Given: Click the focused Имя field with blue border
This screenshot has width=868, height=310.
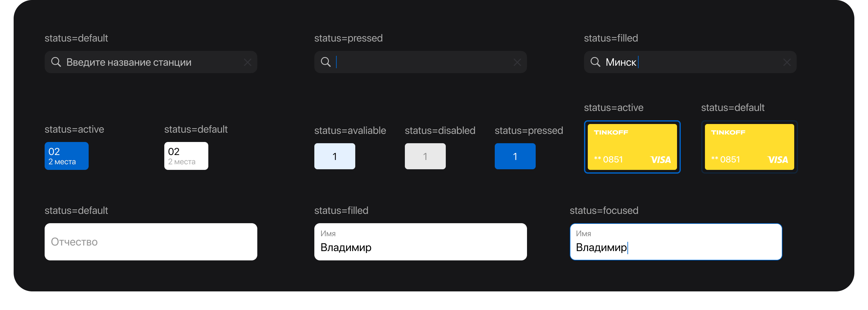Looking at the screenshot, I should click(675, 241).
